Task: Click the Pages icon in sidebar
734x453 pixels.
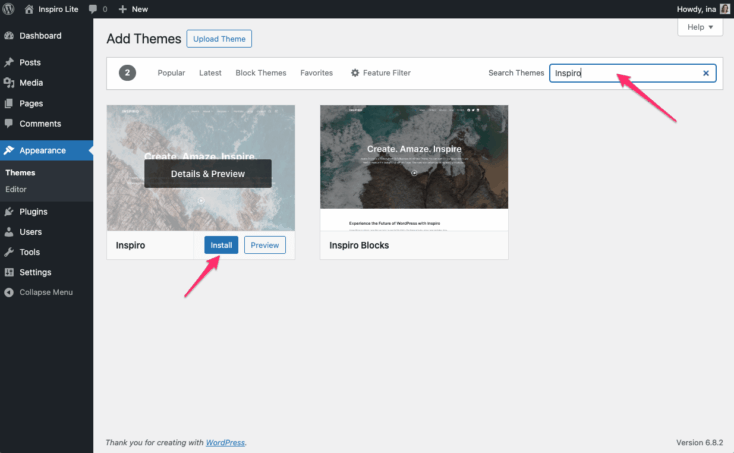Action: tap(9, 103)
